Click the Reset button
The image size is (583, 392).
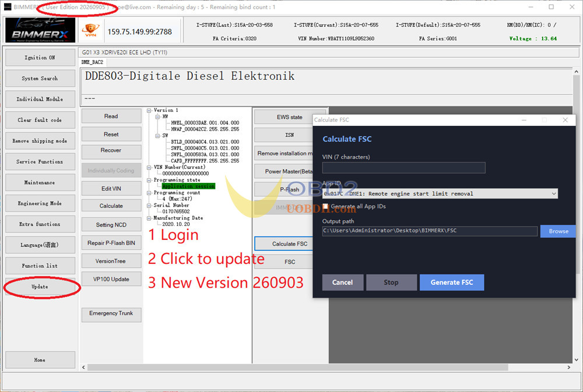pos(111,134)
